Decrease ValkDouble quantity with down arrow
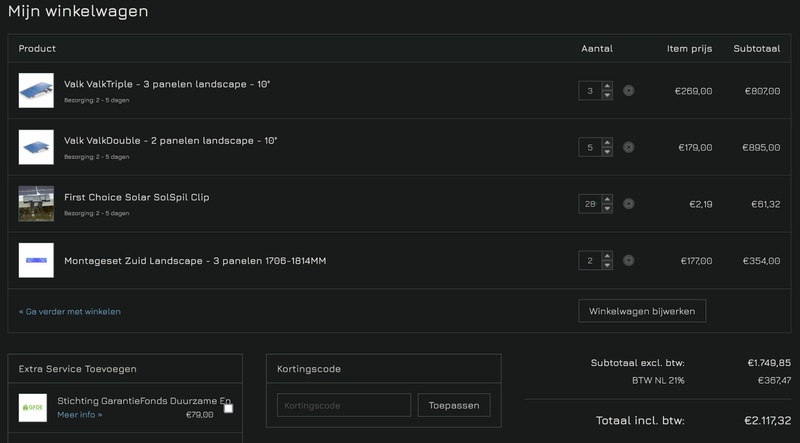This screenshot has height=443, width=800. [607, 152]
